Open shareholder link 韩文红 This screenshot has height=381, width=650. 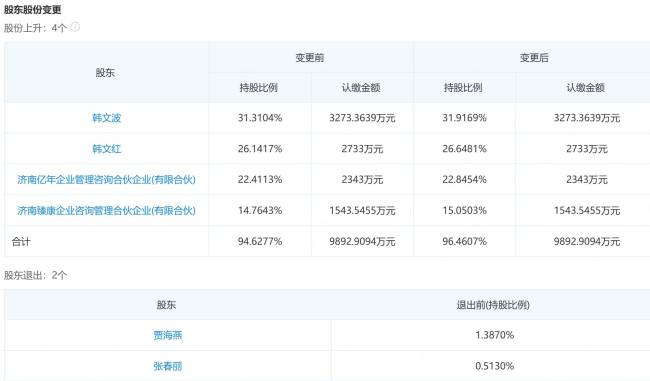click(x=107, y=149)
